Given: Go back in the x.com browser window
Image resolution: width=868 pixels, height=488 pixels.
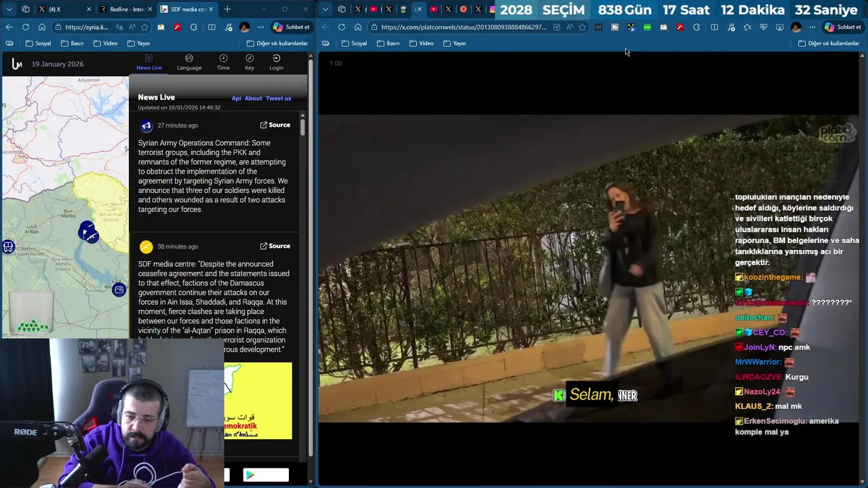Looking at the screenshot, I should click(325, 27).
